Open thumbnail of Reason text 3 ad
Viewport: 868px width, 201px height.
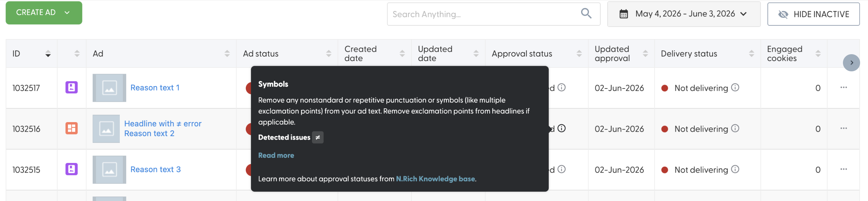click(x=109, y=169)
